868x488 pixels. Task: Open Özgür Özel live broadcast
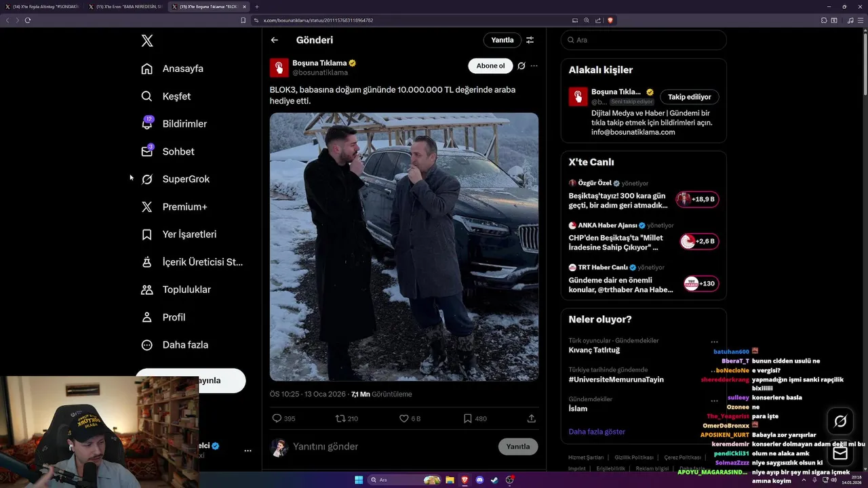coord(644,194)
